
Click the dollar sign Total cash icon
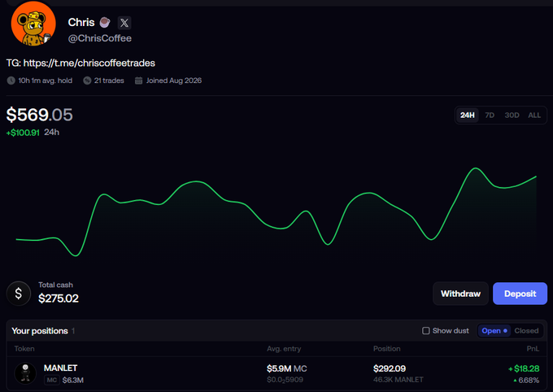[x=19, y=294]
